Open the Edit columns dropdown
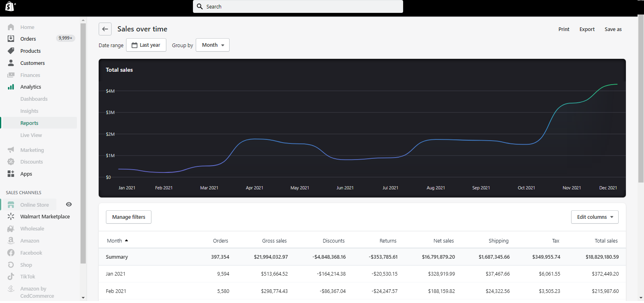Viewport: 644px width, 303px height. (594, 217)
